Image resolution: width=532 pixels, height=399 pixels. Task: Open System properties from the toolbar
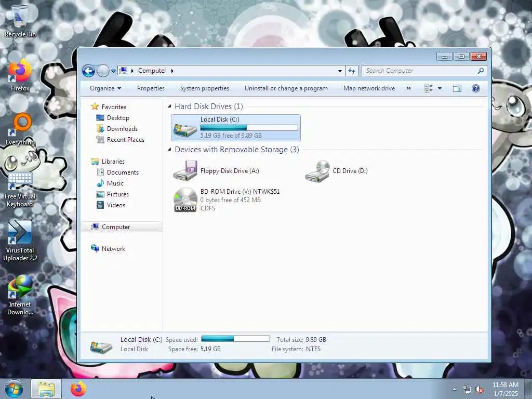204,88
